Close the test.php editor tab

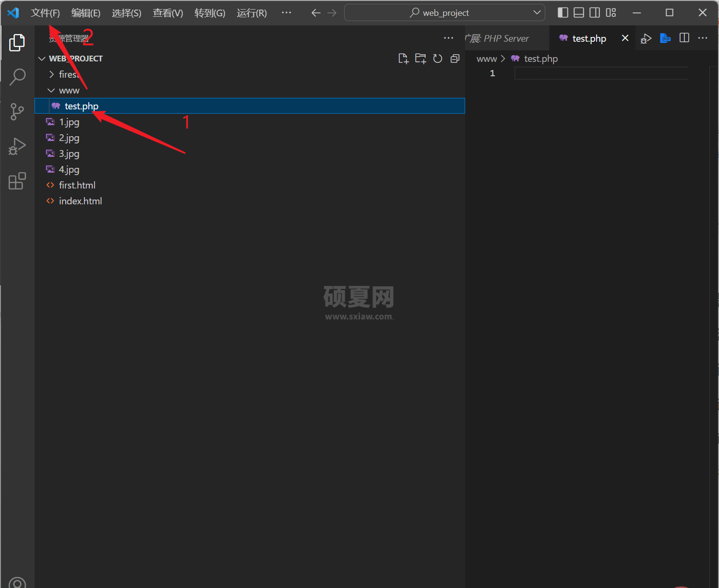(x=625, y=38)
